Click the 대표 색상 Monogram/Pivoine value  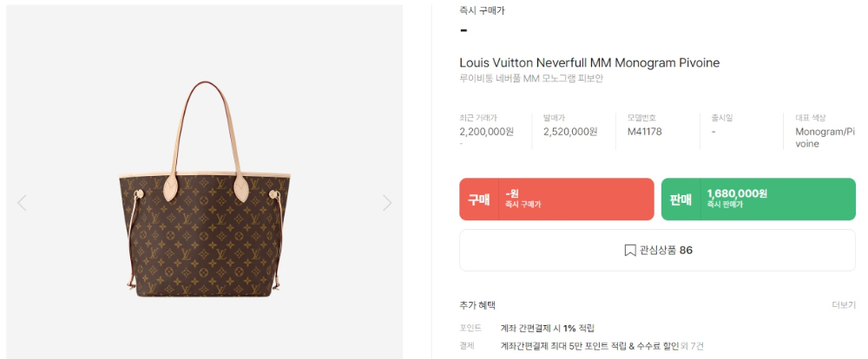click(x=825, y=138)
